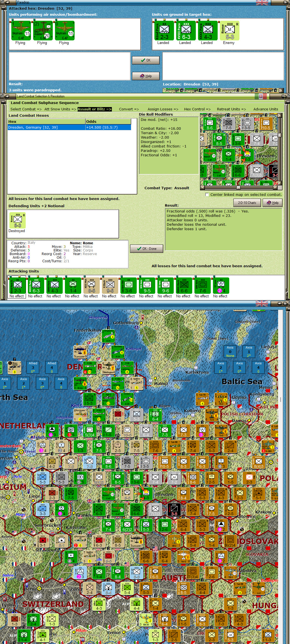Open Help in Land Combat window
The height and width of the screenshot is (644, 290).
tap(273, 203)
